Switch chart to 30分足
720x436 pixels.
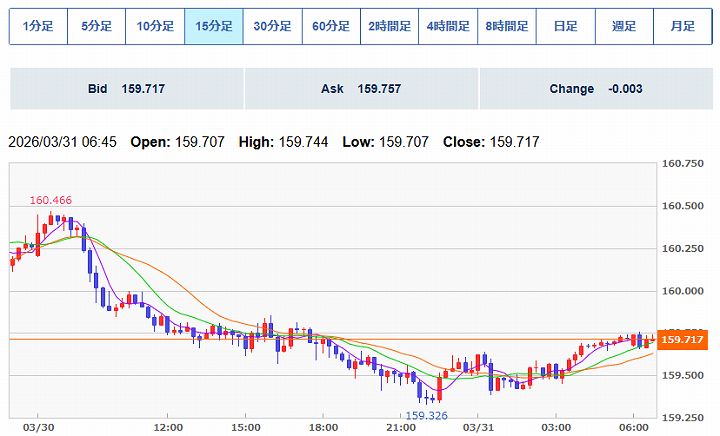(x=272, y=27)
